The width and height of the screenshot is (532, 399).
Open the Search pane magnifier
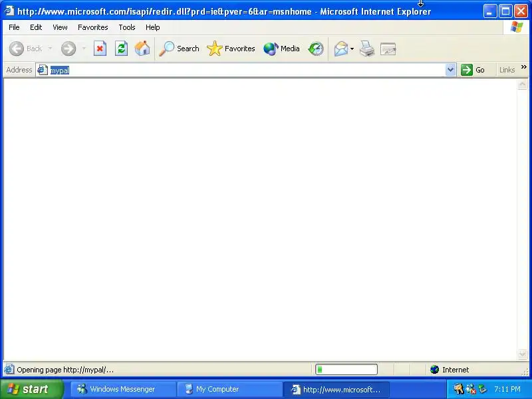click(x=179, y=49)
